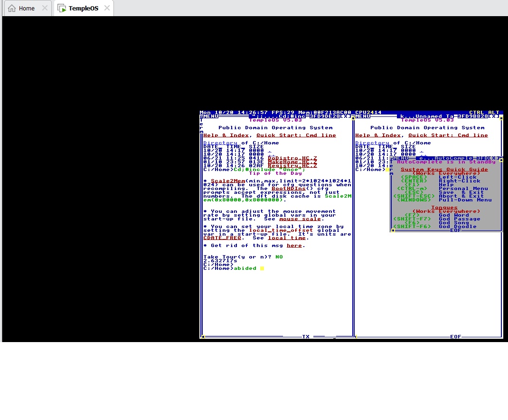
Task: Click 'Take Tour(y or n)? NO' line
Action: coord(243,257)
